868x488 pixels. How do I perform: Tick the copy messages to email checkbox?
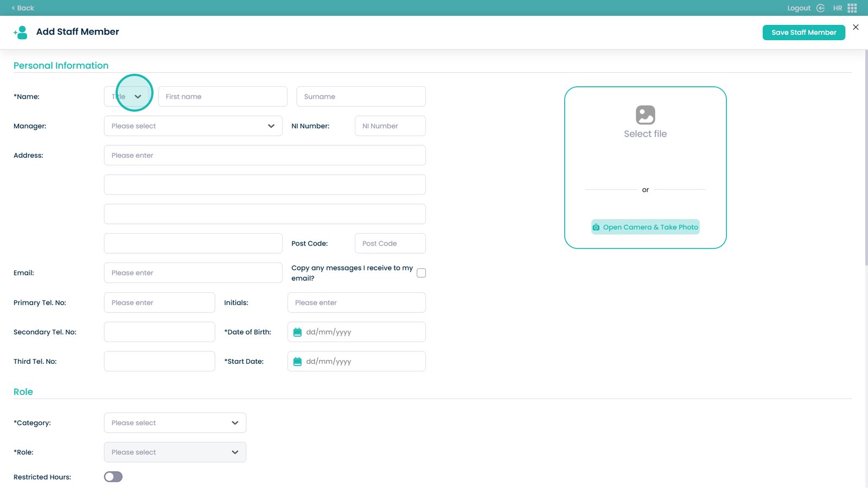coord(421,273)
